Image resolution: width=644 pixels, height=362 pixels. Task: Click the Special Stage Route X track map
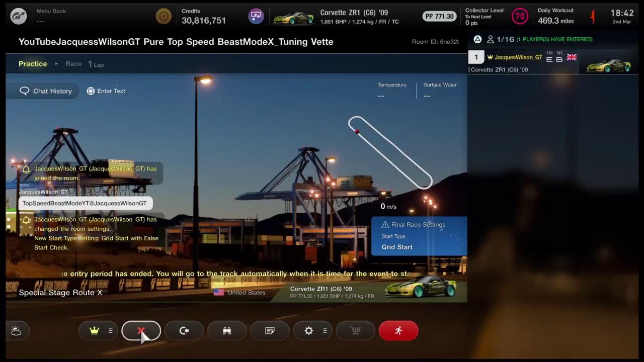click(390, 152)
